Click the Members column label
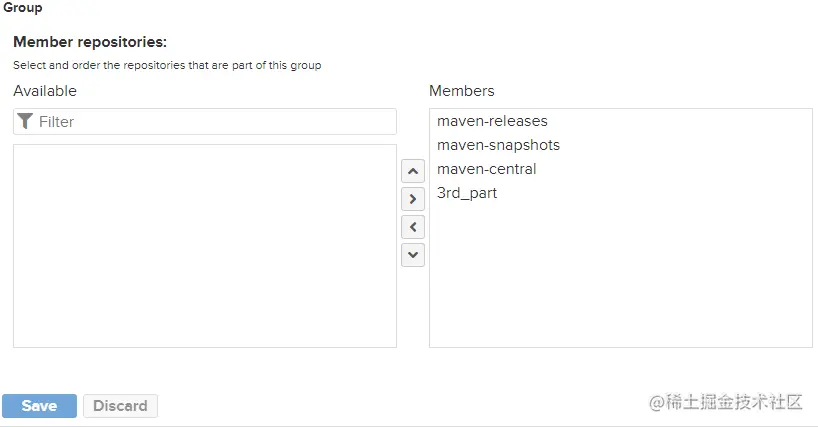Viewport: 818px width, 427px height. [x=462, y=91]
